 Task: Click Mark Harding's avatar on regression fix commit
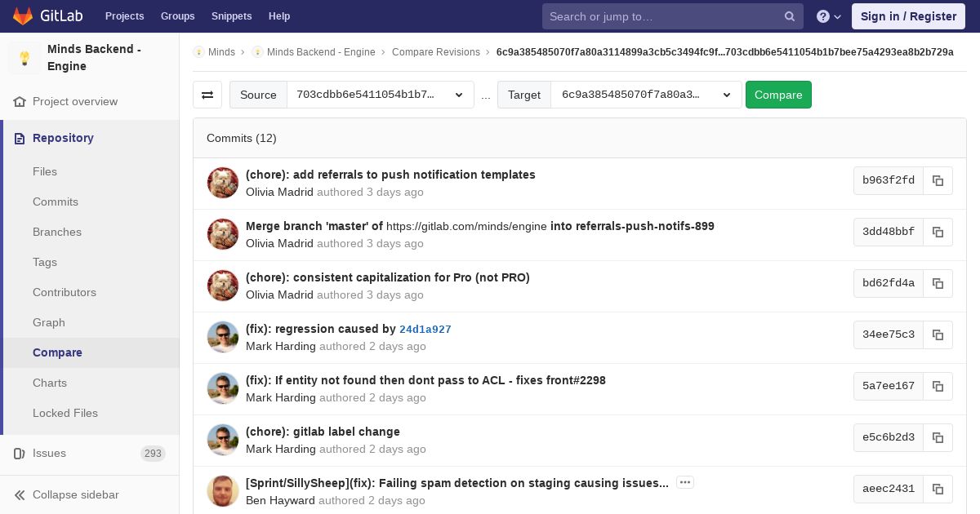(223, 337)
